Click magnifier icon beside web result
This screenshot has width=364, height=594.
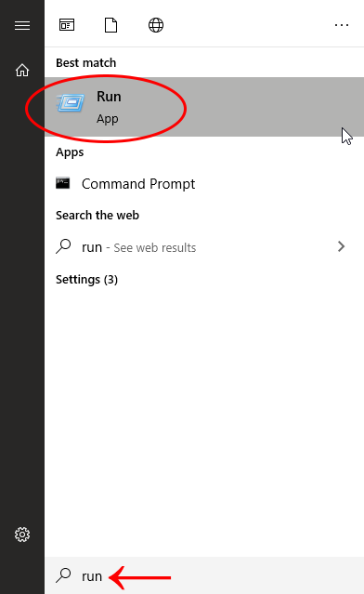(x=63, y=246)
